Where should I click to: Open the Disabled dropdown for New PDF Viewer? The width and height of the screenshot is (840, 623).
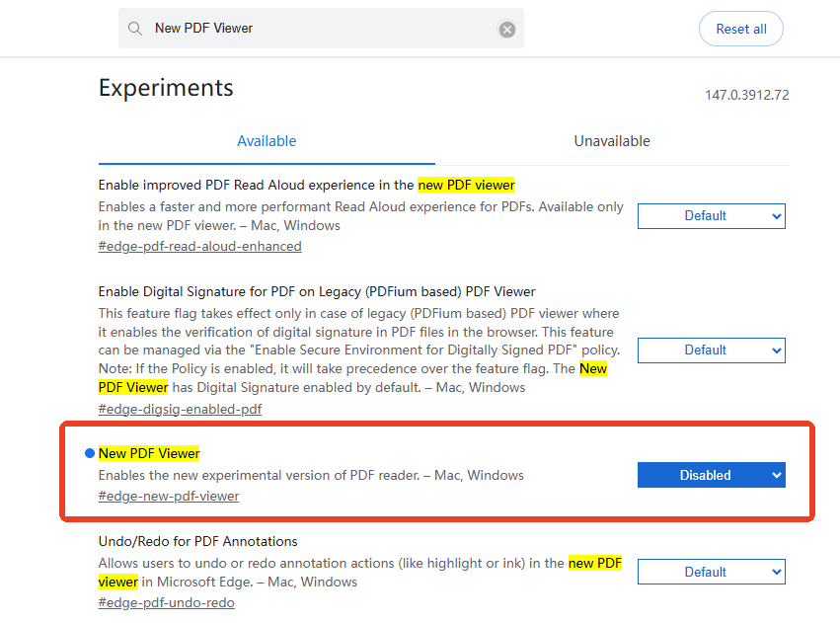coord(711,475)
